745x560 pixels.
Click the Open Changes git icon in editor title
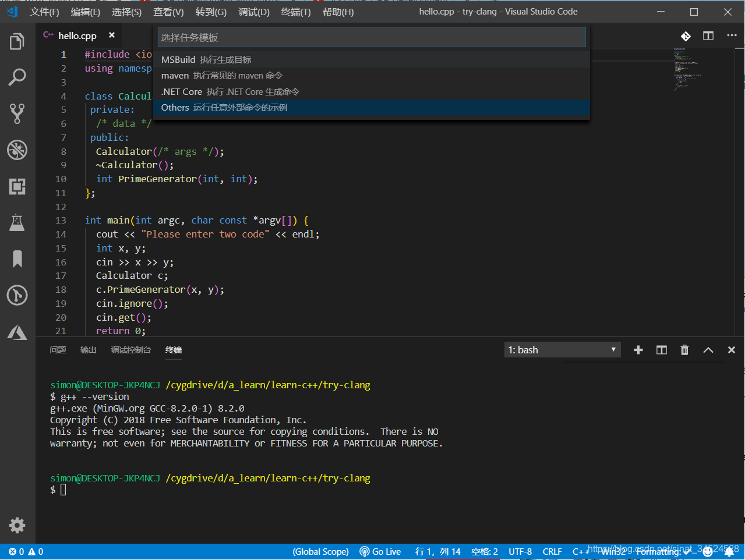coord(686,36)
